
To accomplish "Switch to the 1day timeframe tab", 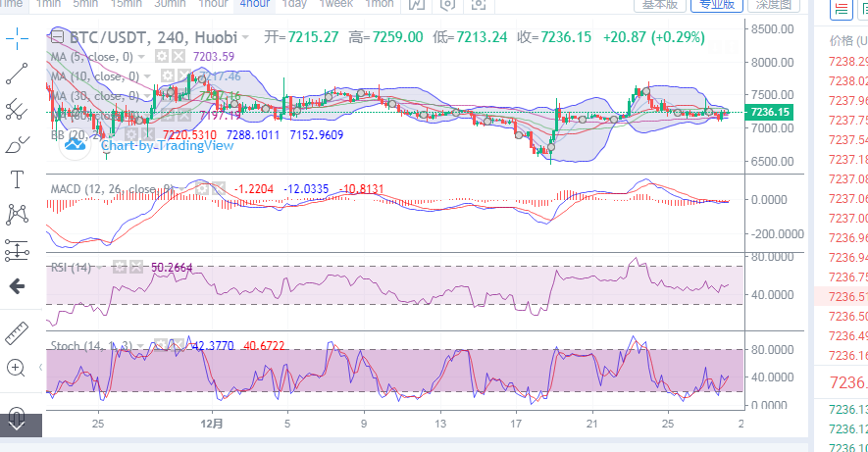I will click(x=293, y=4).
